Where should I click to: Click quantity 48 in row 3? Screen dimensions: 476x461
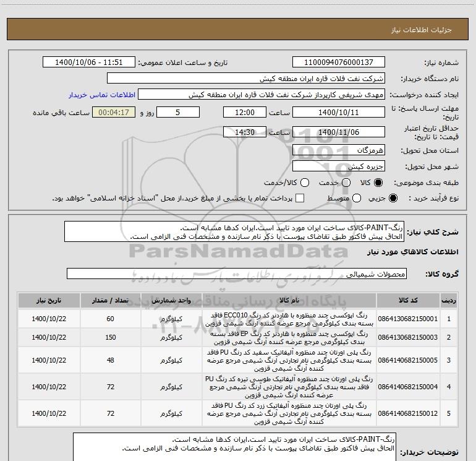click(x=111, y=360)
